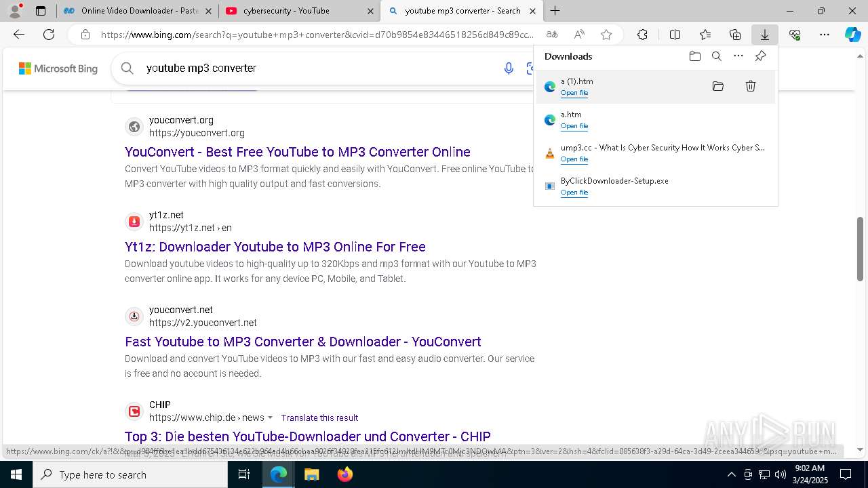868x488 pixels.
Task: Click yt1z.net site name text
Action: (x=166, y=215)
